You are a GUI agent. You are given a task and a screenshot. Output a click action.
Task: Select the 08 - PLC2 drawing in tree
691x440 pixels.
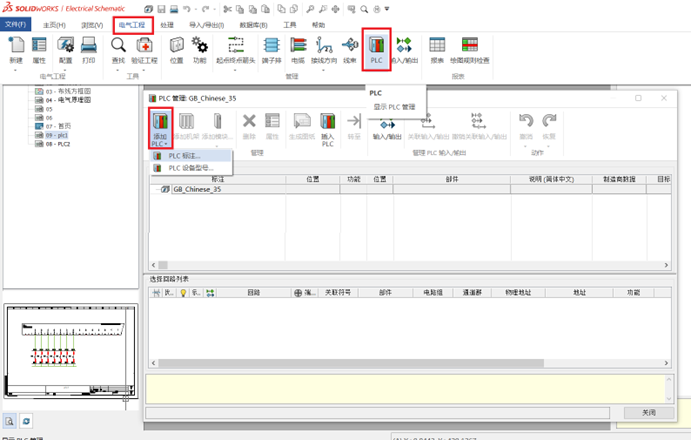[x=58, y=144]
